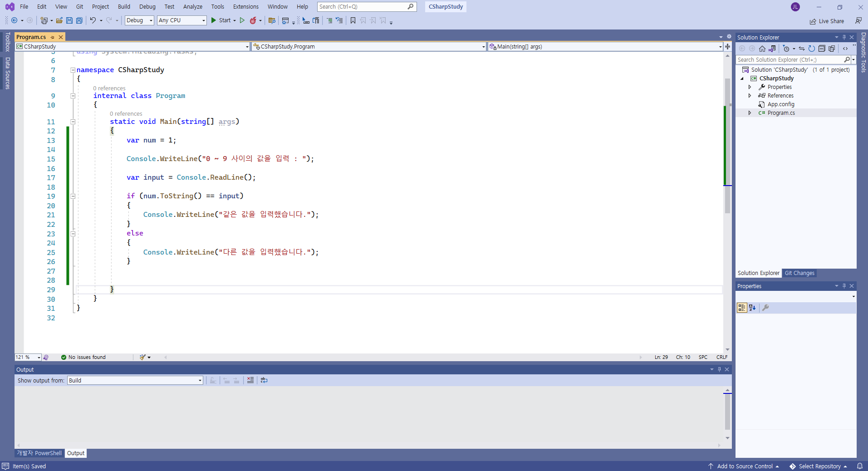Switch to the Git Changes tab
The width and height of the screenshot is (868, 471).
pyautogui.click(x=799, y=273)
